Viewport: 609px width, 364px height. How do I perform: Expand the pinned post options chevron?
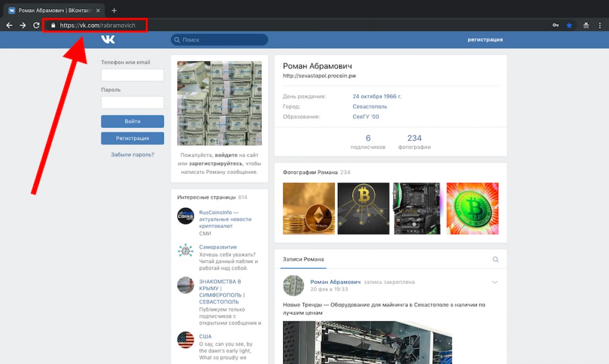(495, 282)
